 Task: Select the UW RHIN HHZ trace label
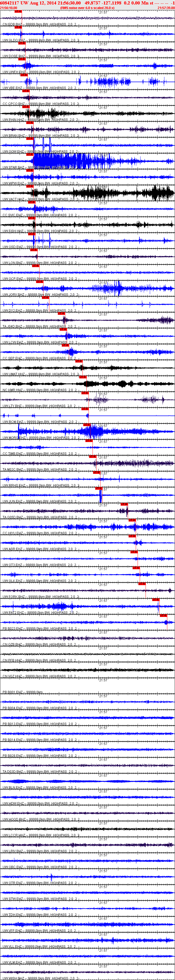pyautogui.click(x=40, y=120)
